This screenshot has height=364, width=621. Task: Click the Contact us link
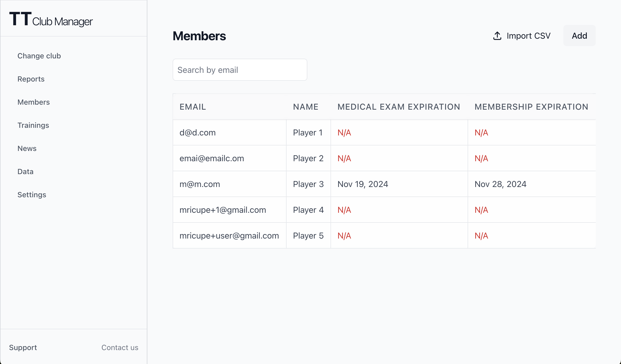coord(120,347)
